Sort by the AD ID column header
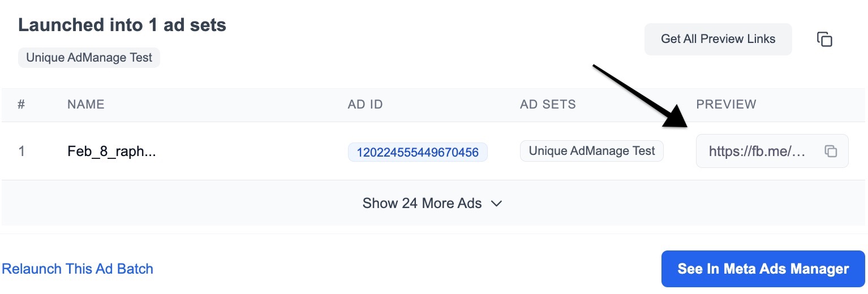Viewport: 868px width, 294px height. 366,105
